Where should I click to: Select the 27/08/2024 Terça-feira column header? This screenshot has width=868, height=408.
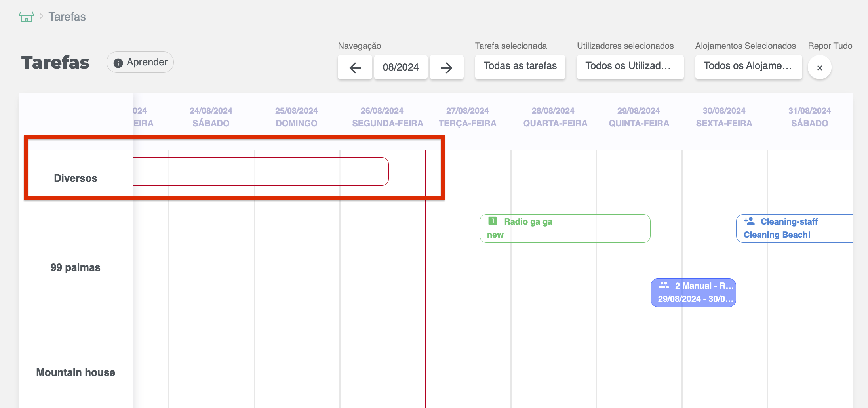coord(467,117)
